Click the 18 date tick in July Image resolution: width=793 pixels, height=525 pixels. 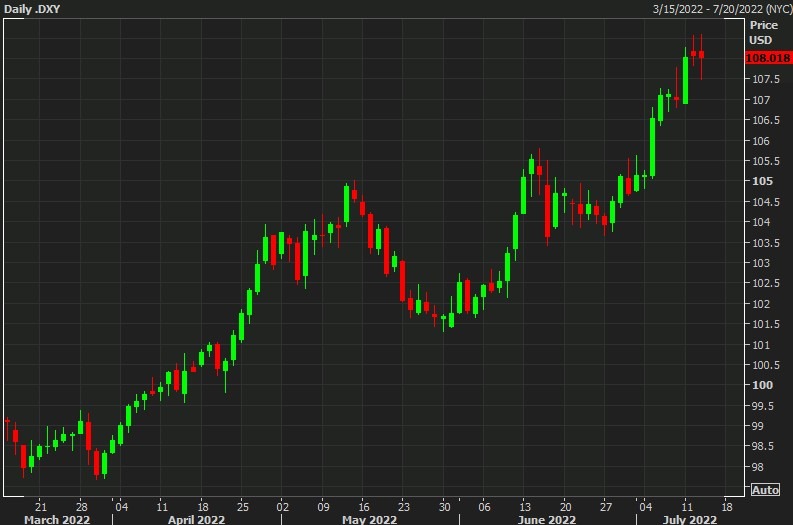coord(727,507)
